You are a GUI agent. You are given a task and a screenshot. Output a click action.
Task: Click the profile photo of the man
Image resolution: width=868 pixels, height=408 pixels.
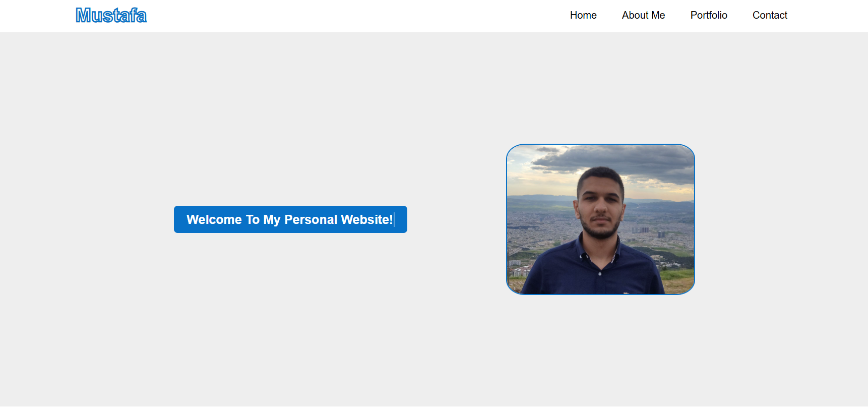[x=600, y=219]
